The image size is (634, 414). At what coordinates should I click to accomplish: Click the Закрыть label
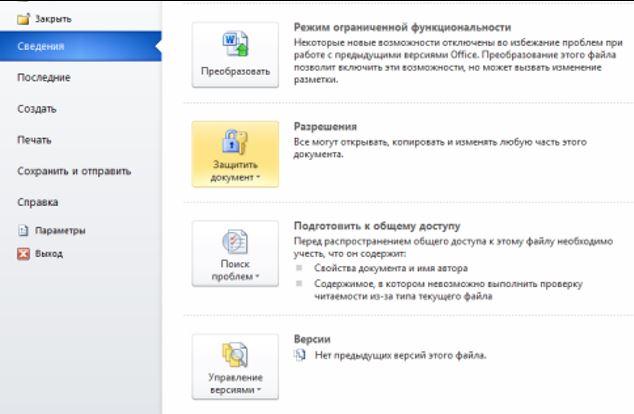(53, 19)
